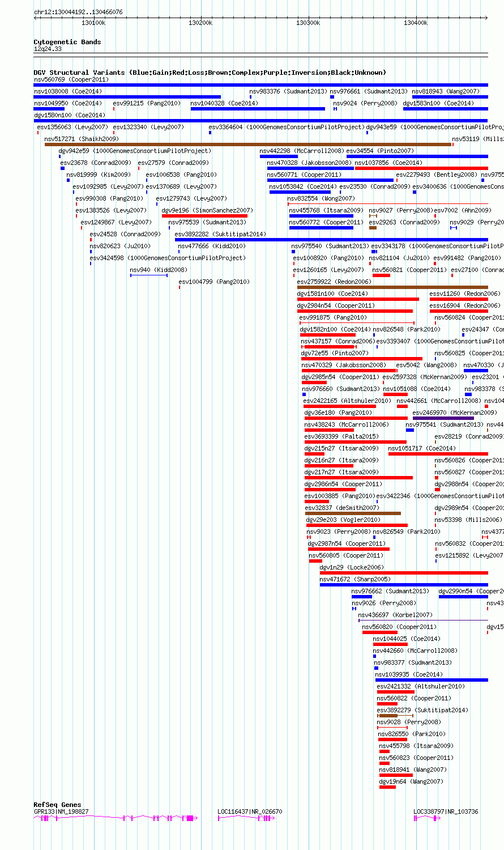Image resolution: width=504 pixels, height=850 pixels.
Task: Open variant nsv1037856 (Coe2014)
Action: click(389, 163)
